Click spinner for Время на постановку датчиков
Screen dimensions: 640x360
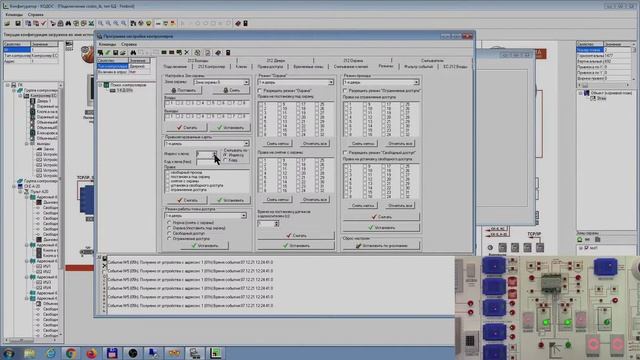point(276,224)
